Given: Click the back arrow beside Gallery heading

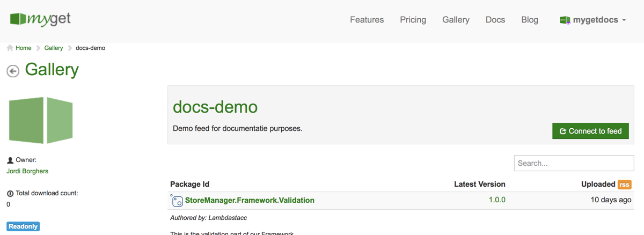Looking at the screenshot, I should point(13,71).
